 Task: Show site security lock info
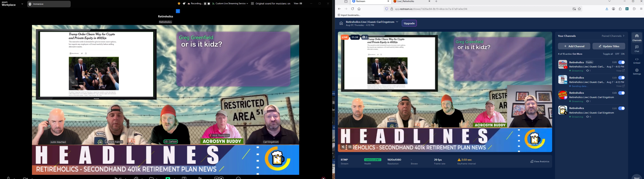392,9
